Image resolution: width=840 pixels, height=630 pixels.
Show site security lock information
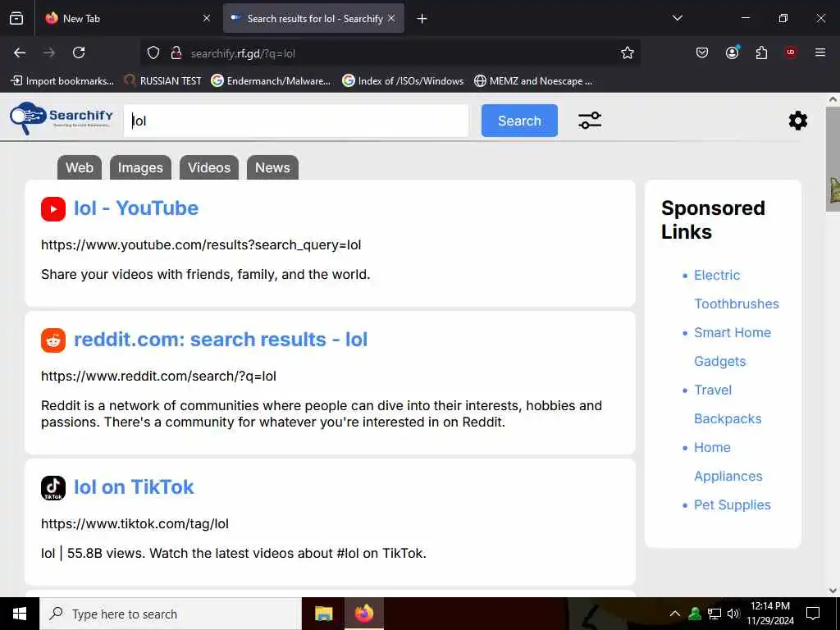[x=176, y=52]
